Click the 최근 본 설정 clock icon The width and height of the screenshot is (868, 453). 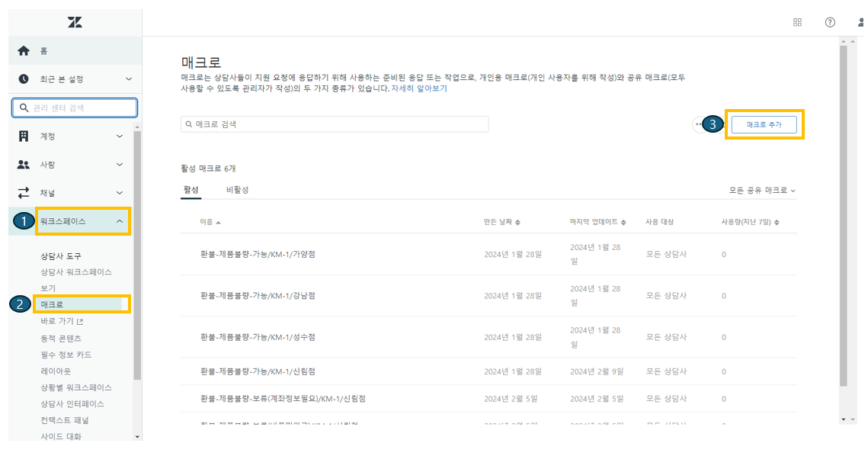tap(23, 79)
